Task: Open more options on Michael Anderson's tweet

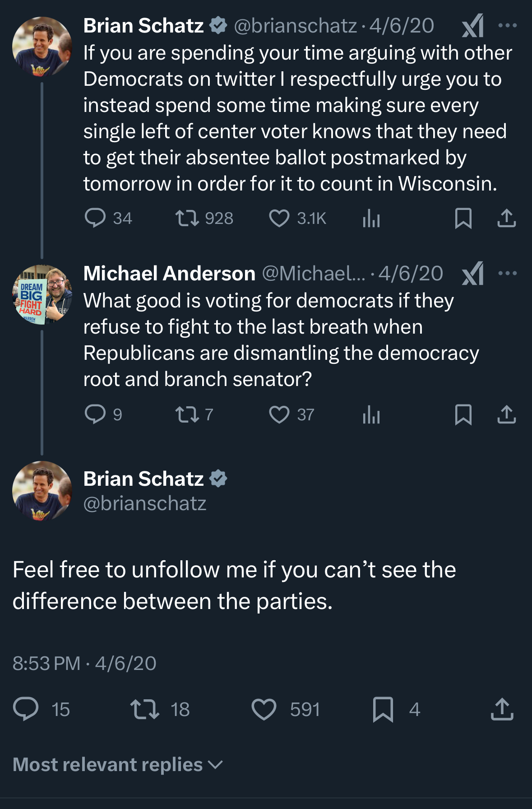Action: coord(508,273)
